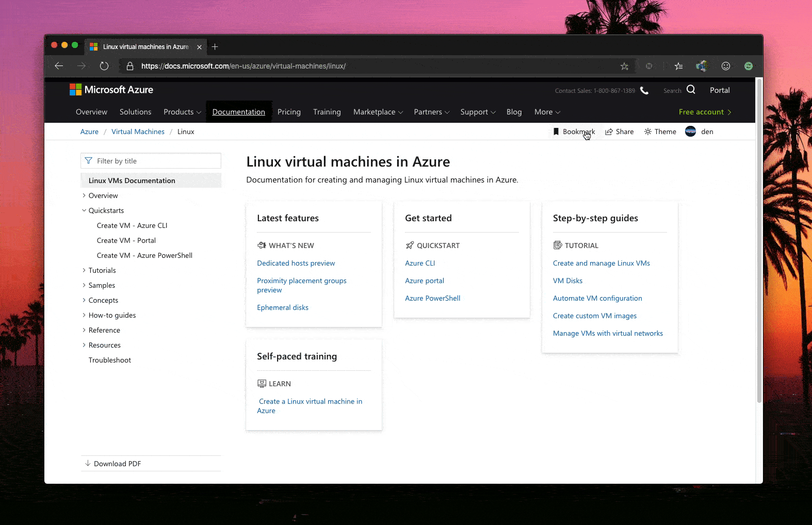Screen dimensions: 812x525
Task: Expand the Resources tree node
Action: point(84,345)
